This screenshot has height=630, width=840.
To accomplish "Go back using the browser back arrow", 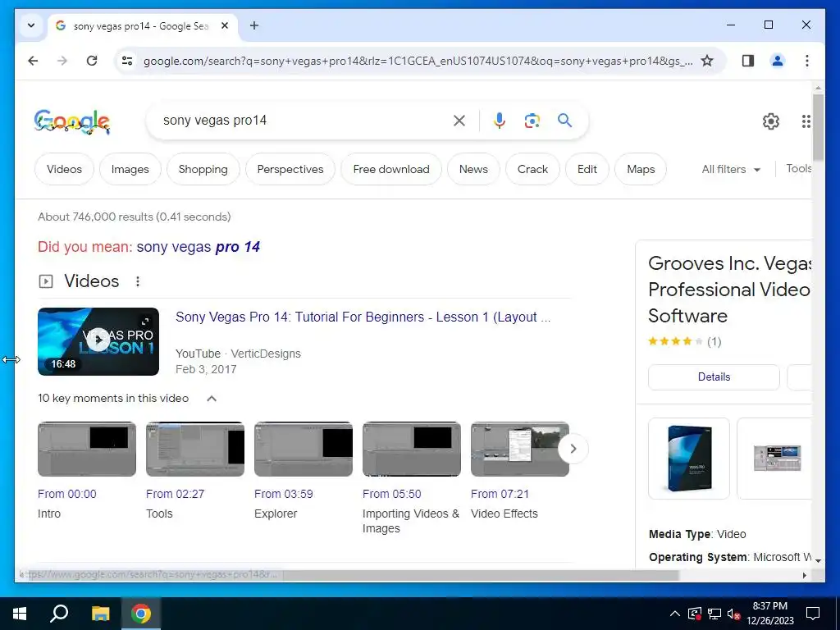I will click(x=33, y=61).
